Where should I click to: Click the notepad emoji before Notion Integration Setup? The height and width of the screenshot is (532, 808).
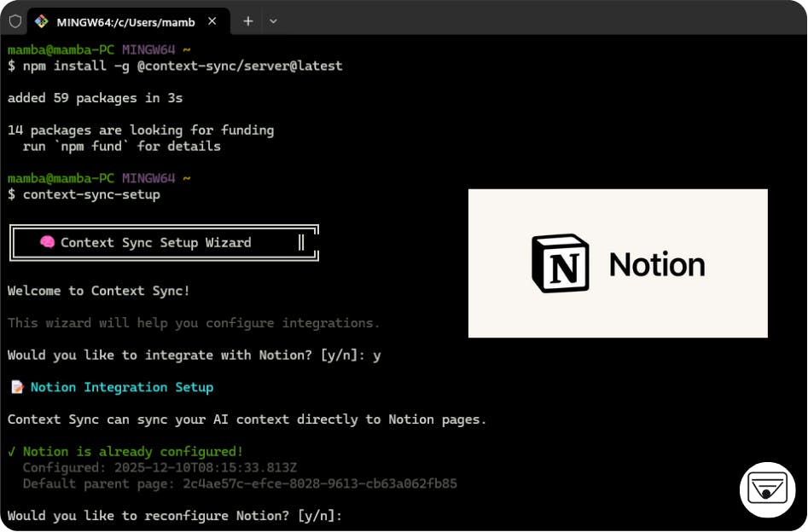(x=17, y=387)
